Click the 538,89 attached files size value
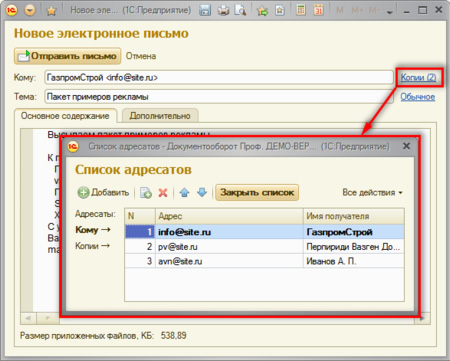Image resolution: width=450 pixels, height=361 pixels. (173, 335)
